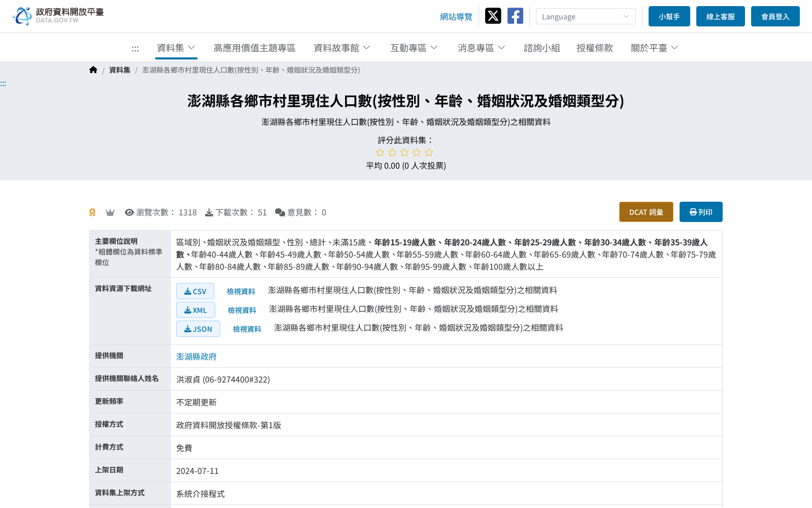
Task: Click the accesskey dots at left page edge
Action: (3, 83)
